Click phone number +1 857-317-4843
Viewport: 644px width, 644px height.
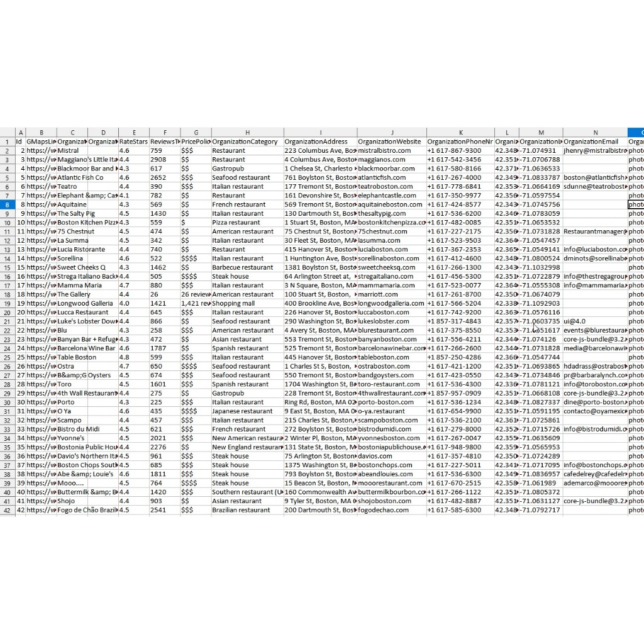[460, 321]
